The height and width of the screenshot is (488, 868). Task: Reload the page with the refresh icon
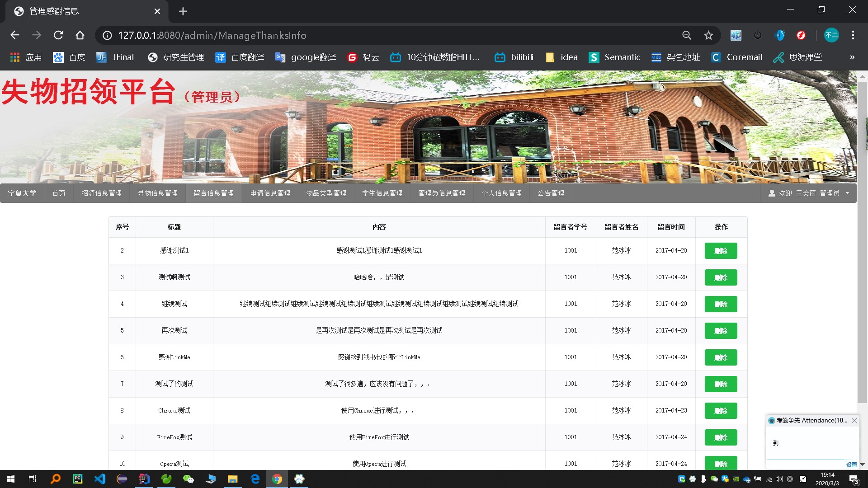click(58, 35)
